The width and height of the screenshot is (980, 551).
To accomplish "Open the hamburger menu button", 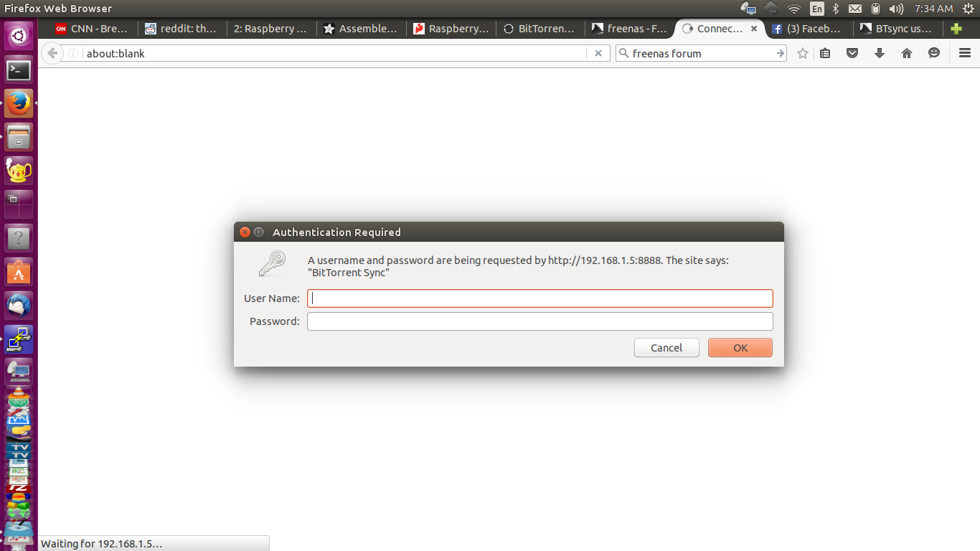I will [x=965, y=53].
